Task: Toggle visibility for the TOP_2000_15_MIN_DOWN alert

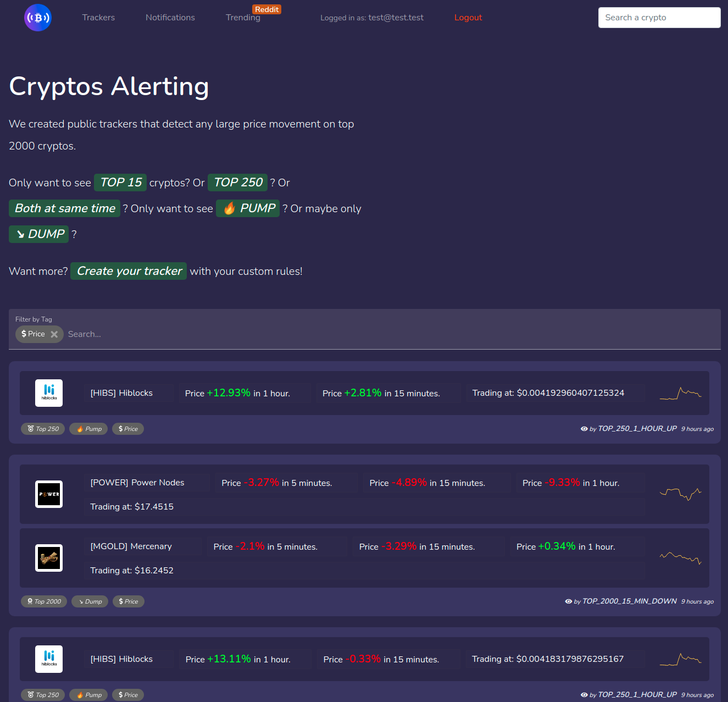Action: 569,601
